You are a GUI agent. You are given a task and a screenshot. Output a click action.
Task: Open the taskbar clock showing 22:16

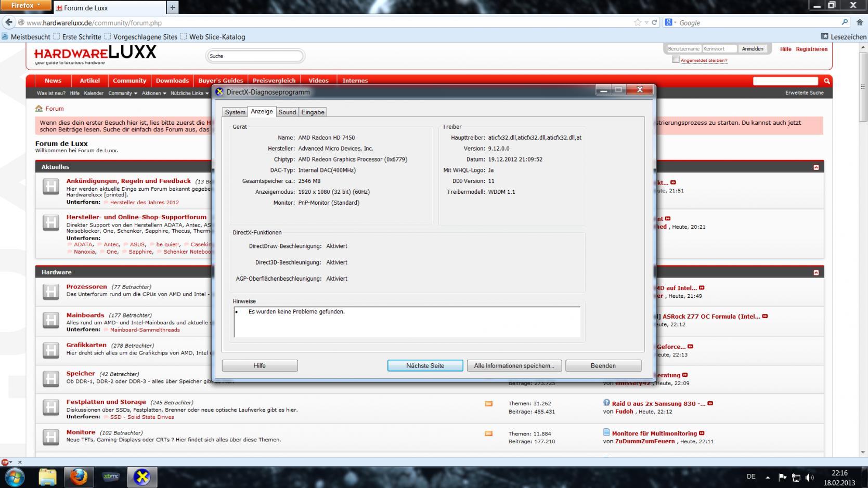click(839, 477)
